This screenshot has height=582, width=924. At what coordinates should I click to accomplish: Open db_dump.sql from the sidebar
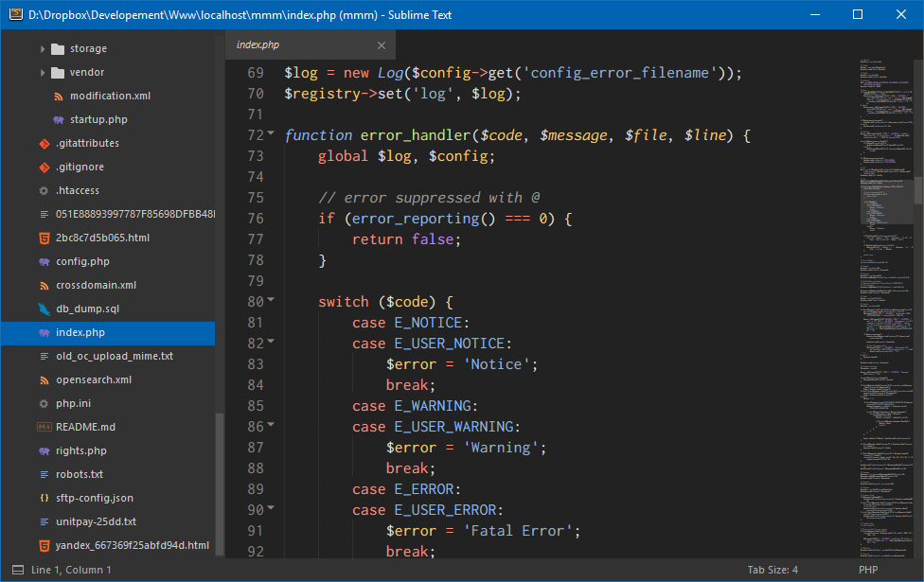click(x=87, y=309)
